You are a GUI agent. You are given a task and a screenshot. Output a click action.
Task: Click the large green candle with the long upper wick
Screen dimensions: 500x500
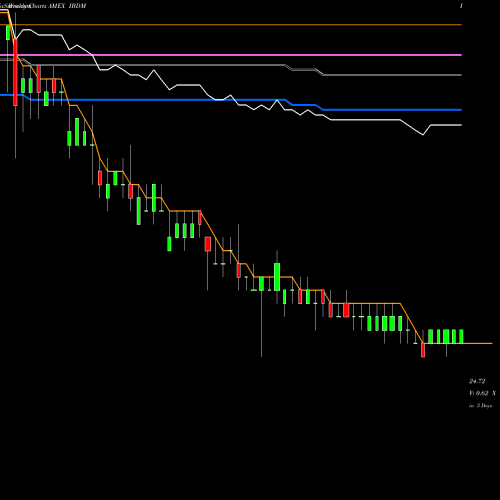[x=277, y=277]
